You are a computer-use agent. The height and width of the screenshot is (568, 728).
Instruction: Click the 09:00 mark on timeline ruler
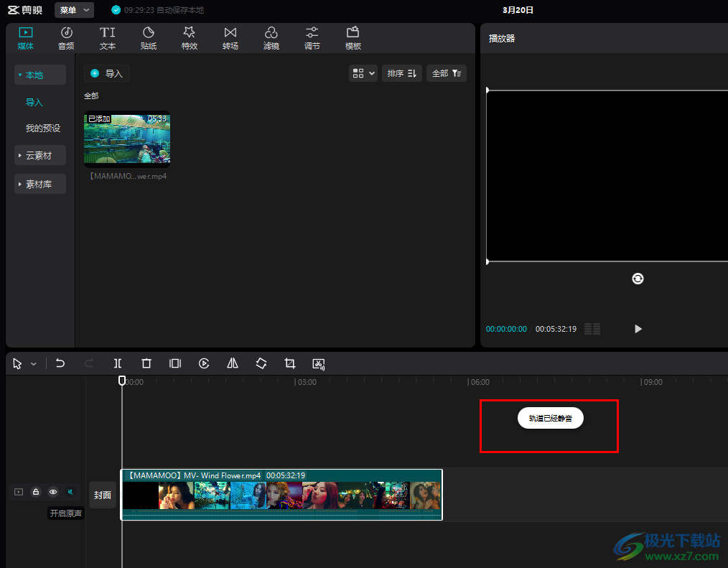[x=653, y=382]
